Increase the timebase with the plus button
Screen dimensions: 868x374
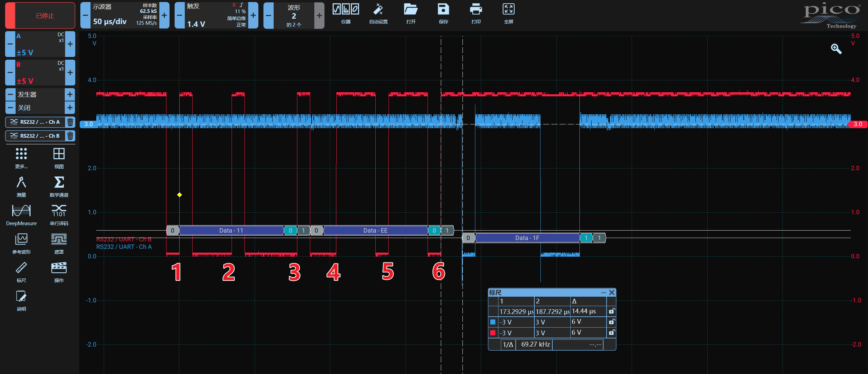164,15
